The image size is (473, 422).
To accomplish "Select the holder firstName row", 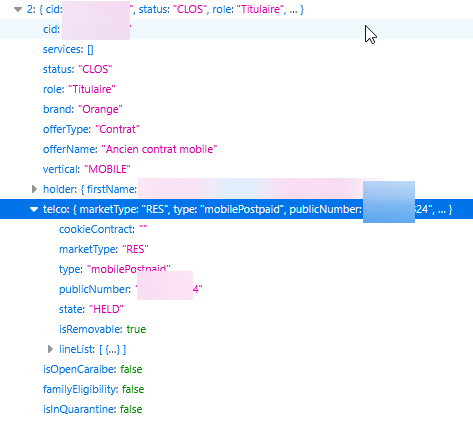I will coord(236,189).
